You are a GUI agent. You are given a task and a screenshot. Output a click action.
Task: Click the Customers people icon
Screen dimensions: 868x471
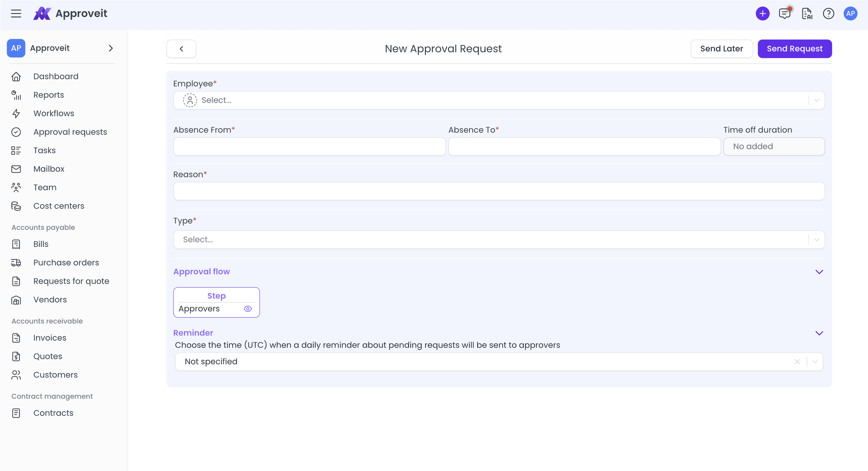pos(16,375)
